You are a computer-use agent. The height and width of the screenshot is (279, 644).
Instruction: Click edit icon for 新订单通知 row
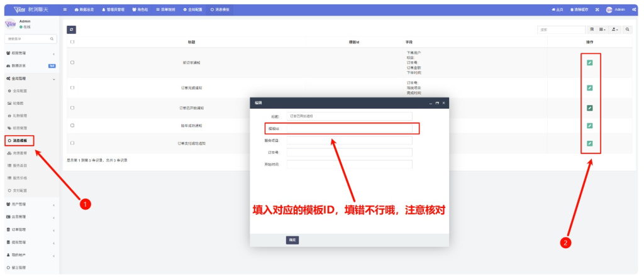pyautogui.click(x=590, y=63)
